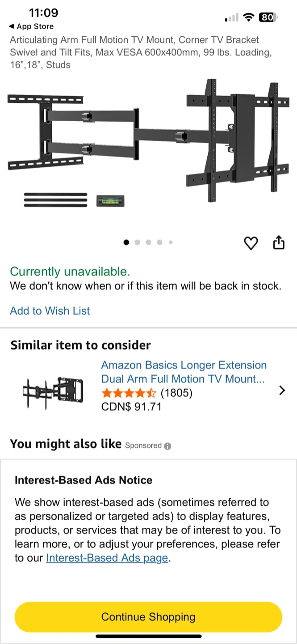Click Add to Wish List link

tap(50, 311)
